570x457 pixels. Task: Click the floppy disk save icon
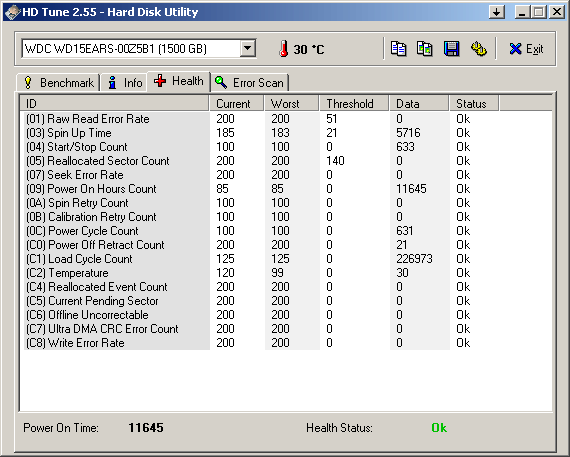[451, 49]
